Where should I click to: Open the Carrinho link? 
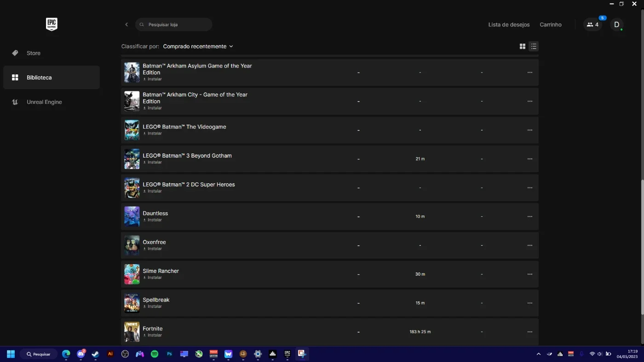coord(551,25)
